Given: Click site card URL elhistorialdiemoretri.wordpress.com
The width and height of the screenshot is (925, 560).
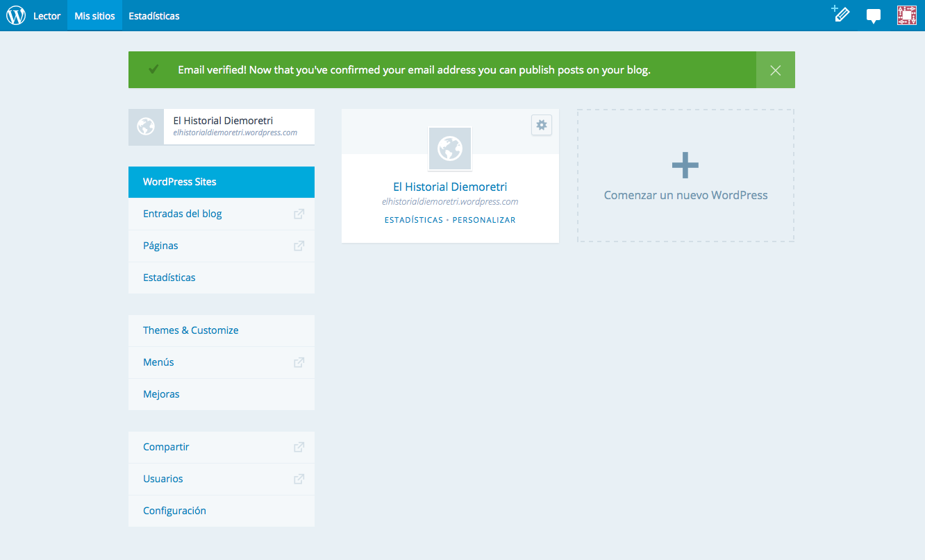Looking at the screenshot, I should click(x=450, y=202).
